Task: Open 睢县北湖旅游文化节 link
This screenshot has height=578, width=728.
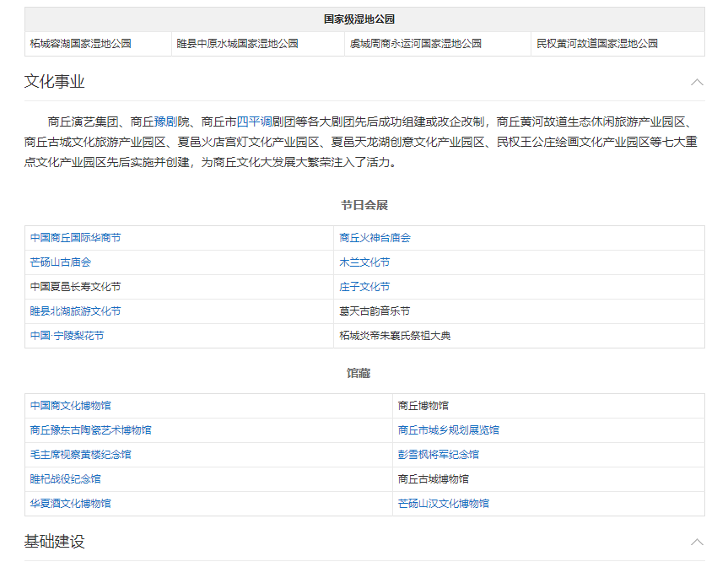Action: click(x=75, y=311)
